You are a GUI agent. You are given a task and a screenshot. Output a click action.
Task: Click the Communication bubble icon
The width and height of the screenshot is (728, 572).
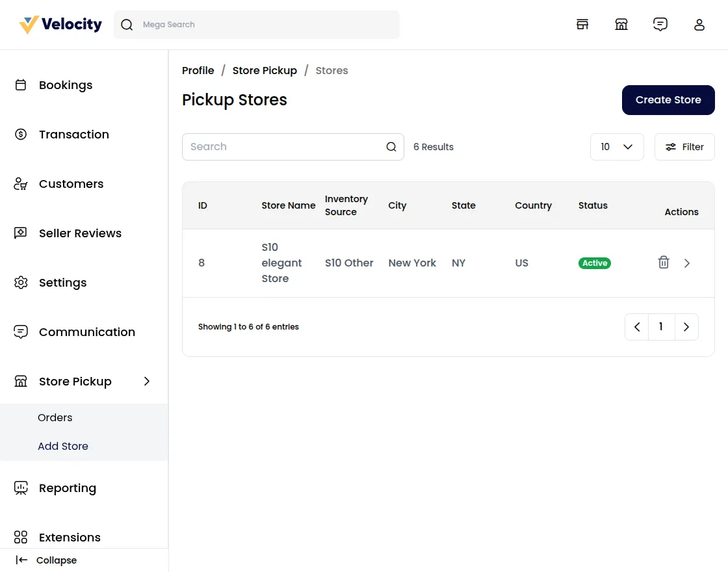coord(20,332)
